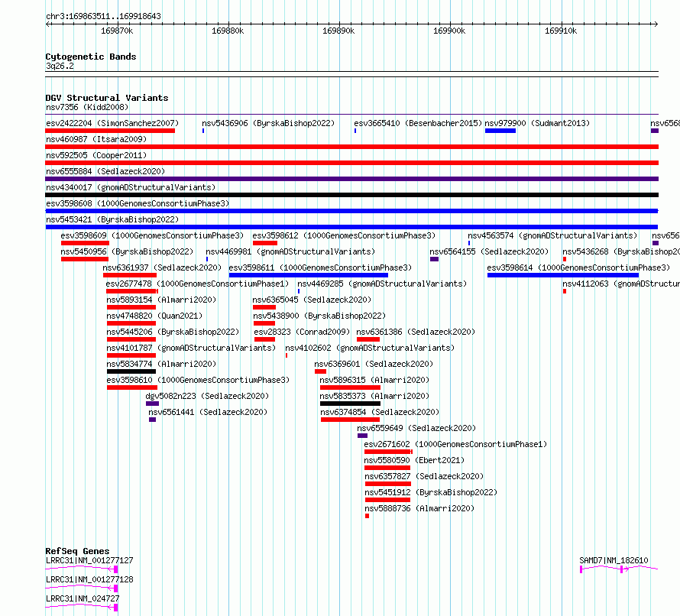Screen dimensions: 680x616
Task: Select variant nsv5580590 (Ebert2021)
Action: tap(414, 460)
